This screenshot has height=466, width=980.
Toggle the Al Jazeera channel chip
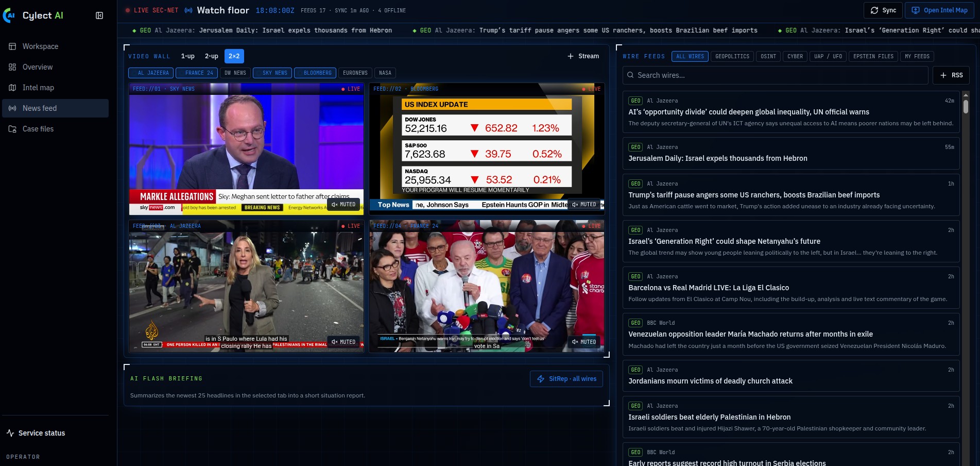click(151, 73)
